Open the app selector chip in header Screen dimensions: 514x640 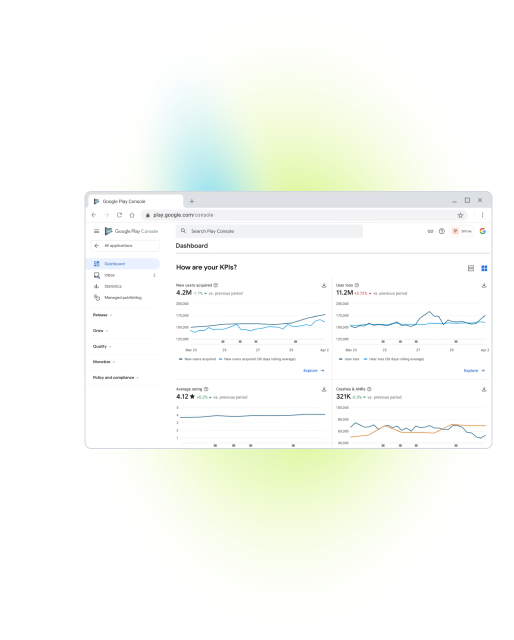pyautogui.click(x=462, y=231)
